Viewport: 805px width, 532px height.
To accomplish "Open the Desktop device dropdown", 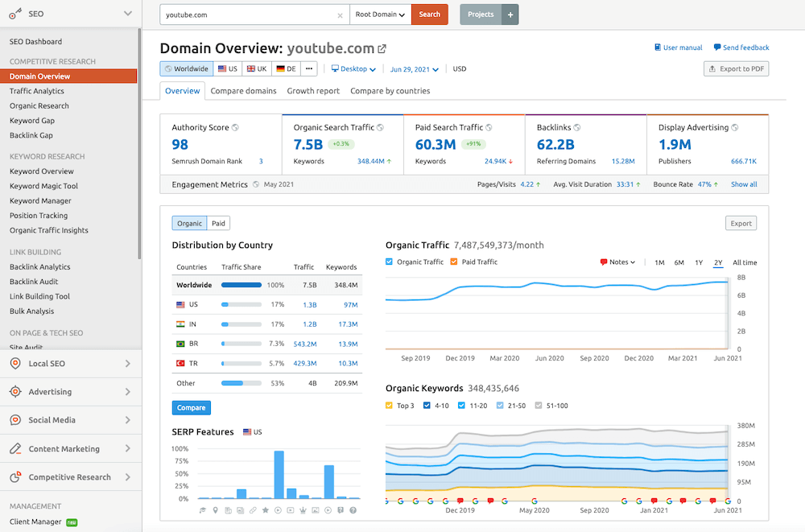I will click(353, 68).
